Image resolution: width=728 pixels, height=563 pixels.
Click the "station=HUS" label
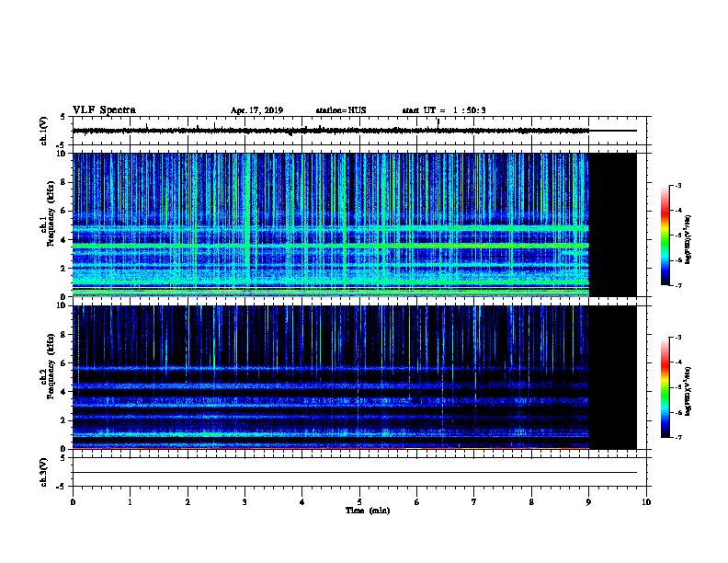(341, 110)
